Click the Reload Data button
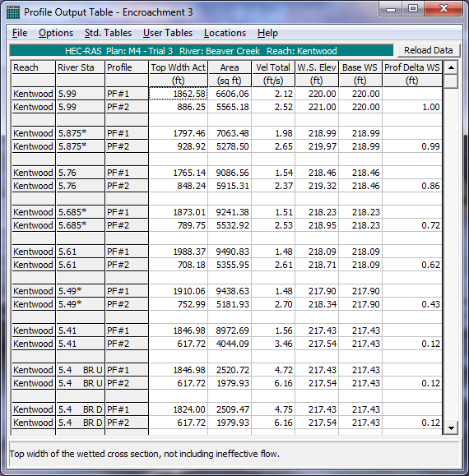This screenshot has height=476, width=469. pos(429,50)
